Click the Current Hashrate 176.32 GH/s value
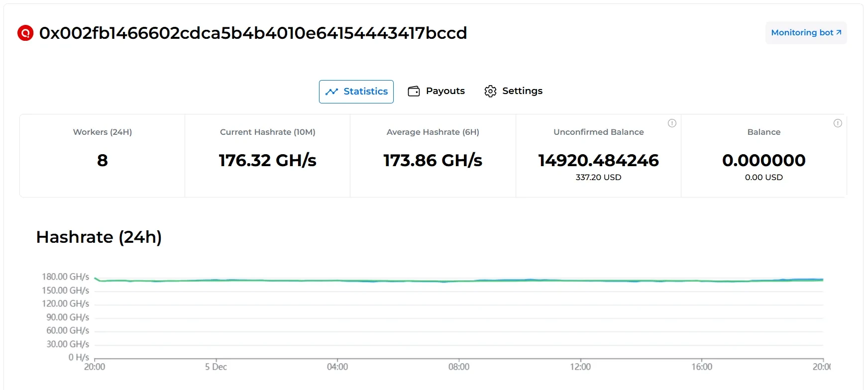The width and height of the screenshot is (868, 390). pos(268,160)
